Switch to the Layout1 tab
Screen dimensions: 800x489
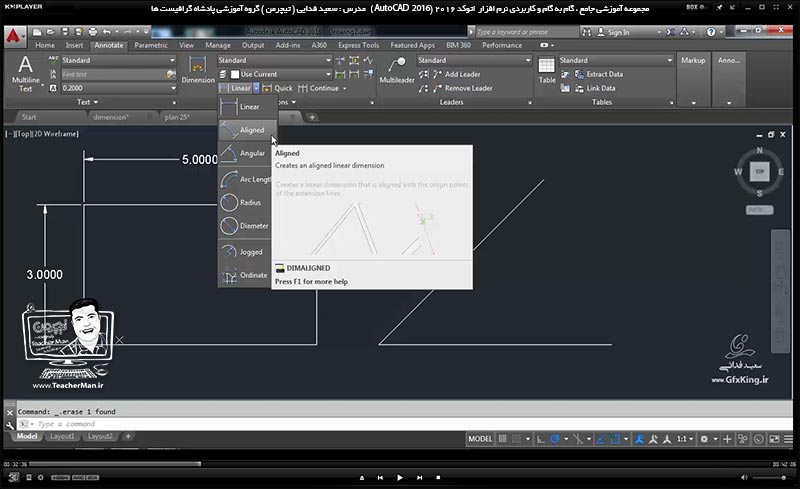point(62,436)
